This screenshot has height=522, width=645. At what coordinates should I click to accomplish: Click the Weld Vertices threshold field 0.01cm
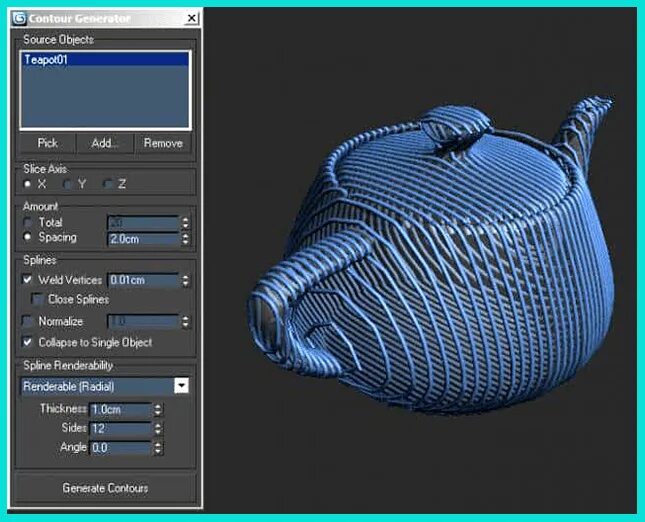pos(143,280)
